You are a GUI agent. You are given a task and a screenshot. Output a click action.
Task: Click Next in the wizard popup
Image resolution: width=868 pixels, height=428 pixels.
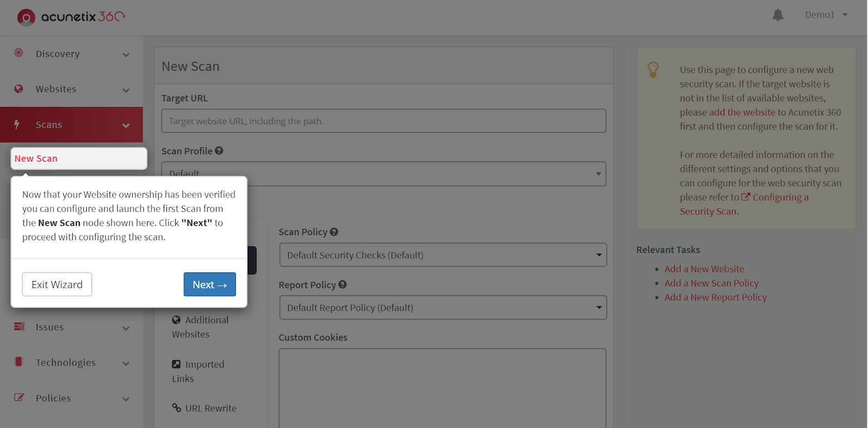point(209,284)
